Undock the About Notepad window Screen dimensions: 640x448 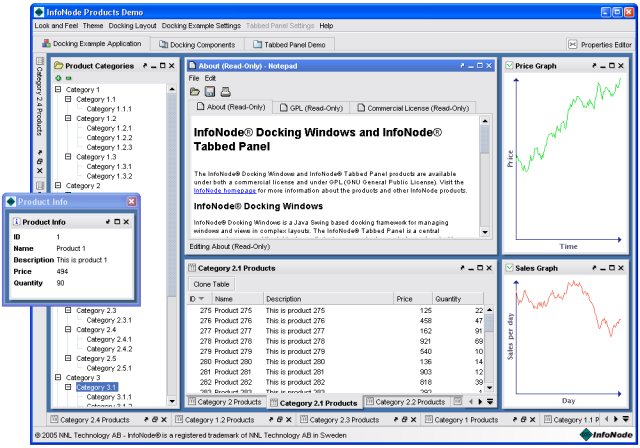click(x=462, y=66)
